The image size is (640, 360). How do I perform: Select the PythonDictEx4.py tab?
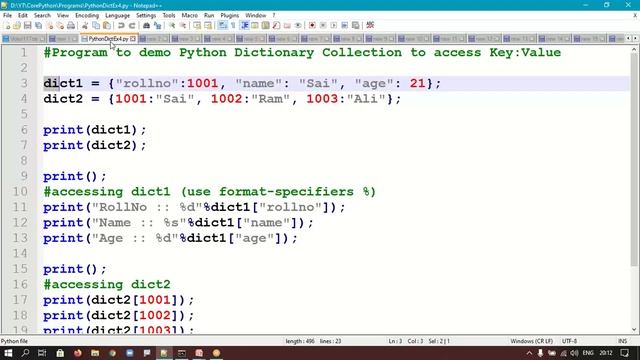tap(108, 39)
